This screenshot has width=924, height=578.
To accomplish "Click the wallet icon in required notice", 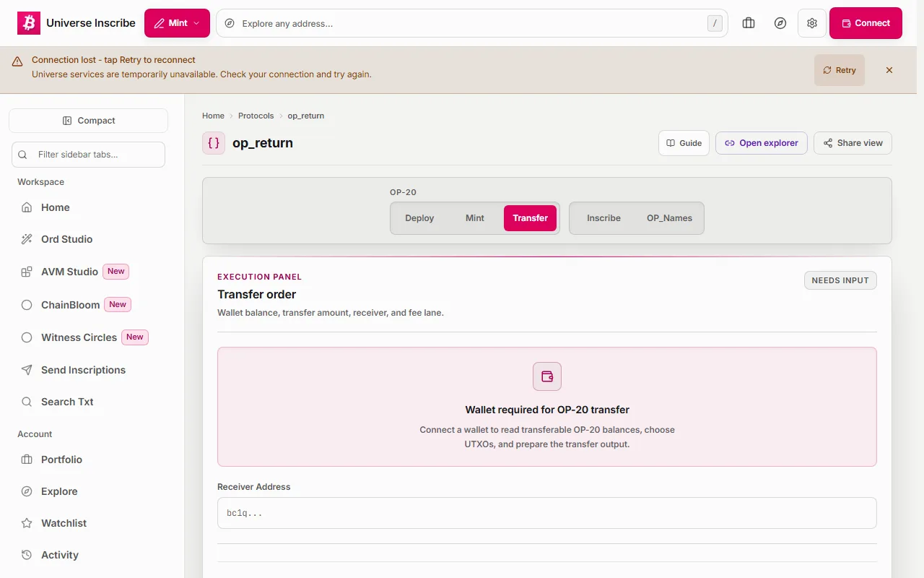I will pyautogui.click(x=547, y=376).
